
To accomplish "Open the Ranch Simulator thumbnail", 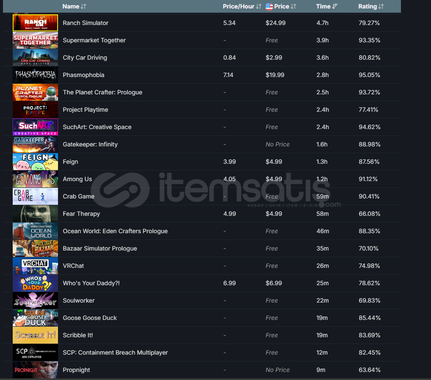I will point(35,23).
